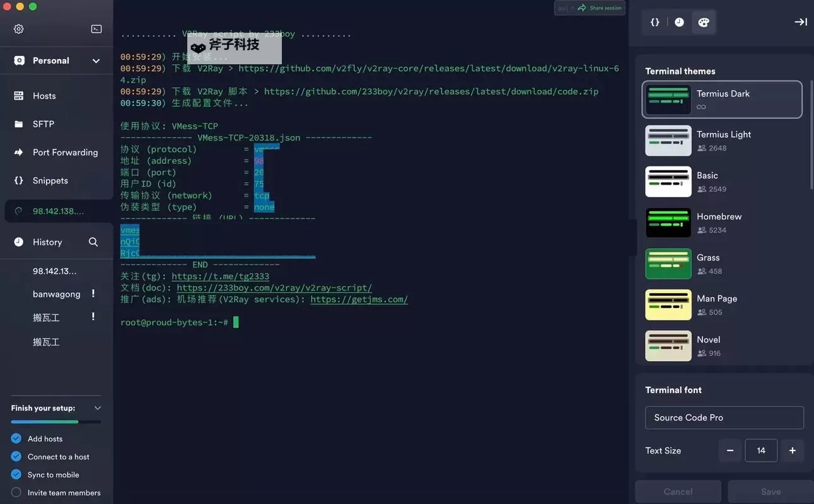Increase text size with plus button
This screenshot has width=814, height=504.
tap(792, 450)
